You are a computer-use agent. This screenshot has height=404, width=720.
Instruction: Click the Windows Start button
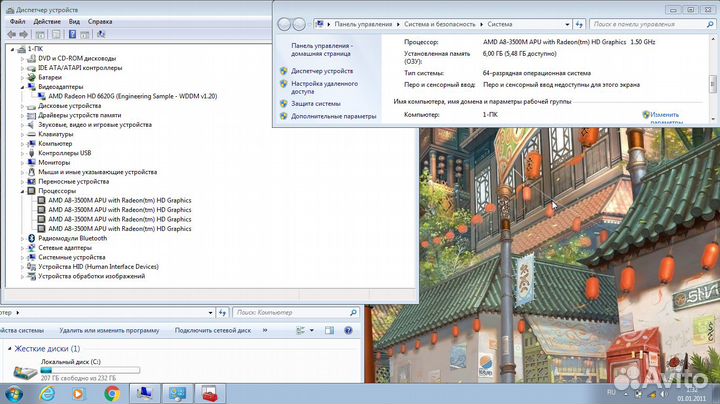[x=14, y=393]
